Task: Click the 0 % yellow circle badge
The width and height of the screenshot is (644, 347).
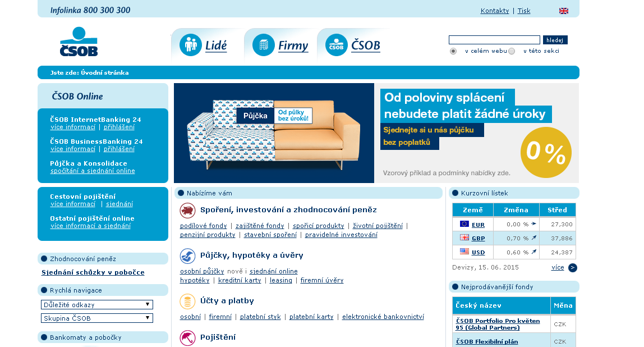Action: click(546, 152)
